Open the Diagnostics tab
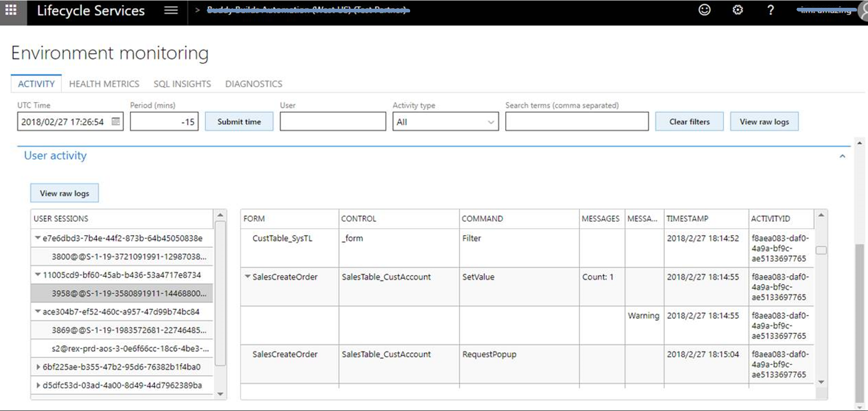This screenshot has height=411, width=868. click(254, 84)
